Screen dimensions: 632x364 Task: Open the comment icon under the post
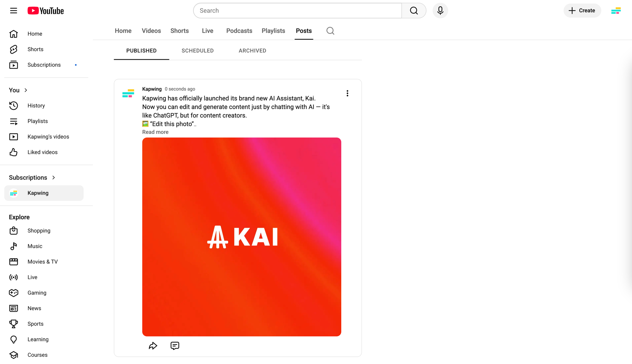click(x=175, y=346)
